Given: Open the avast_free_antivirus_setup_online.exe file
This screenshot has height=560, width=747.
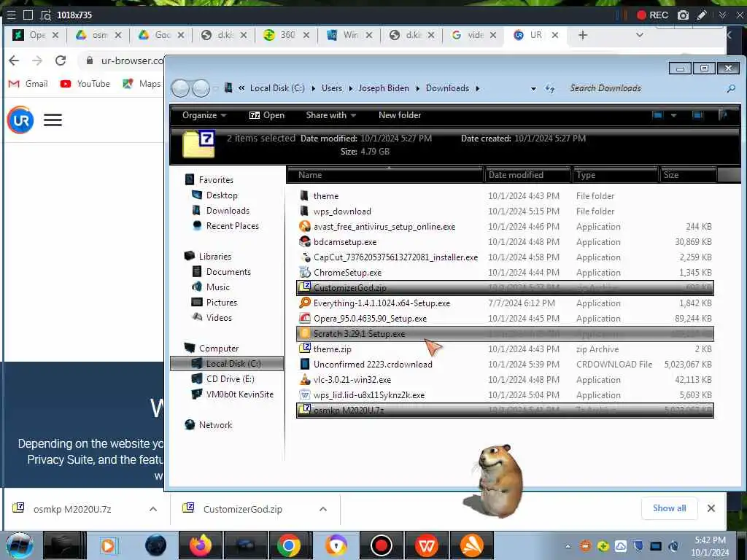Looking at the screenshot, I should pyautogui.click(x=384, y=227).
